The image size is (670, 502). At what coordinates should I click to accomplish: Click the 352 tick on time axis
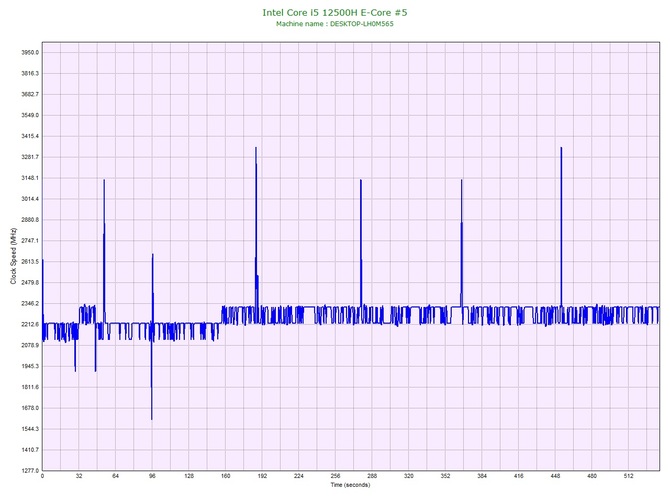[x=446, y=476]
